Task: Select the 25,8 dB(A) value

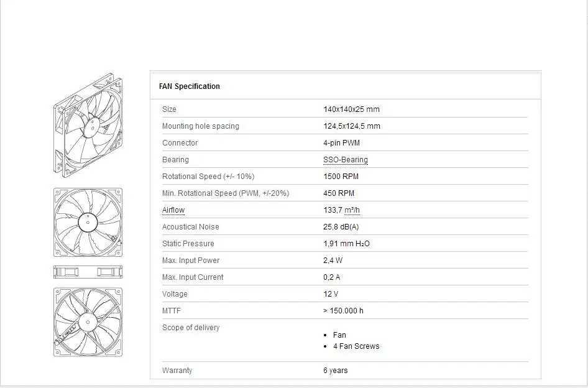Action: pyautogui.click(x=341, y=227)
